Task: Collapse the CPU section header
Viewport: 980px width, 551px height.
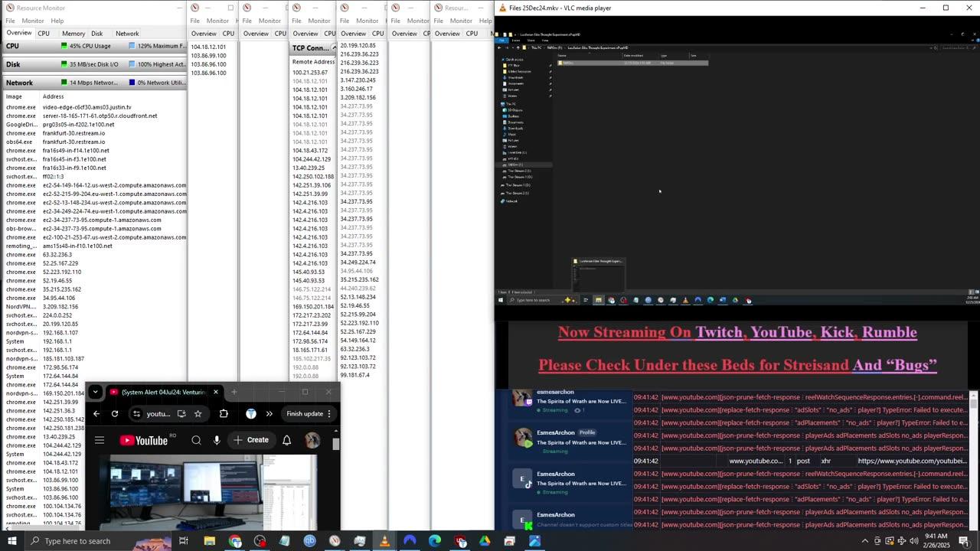Action: [x=94, y=46]
